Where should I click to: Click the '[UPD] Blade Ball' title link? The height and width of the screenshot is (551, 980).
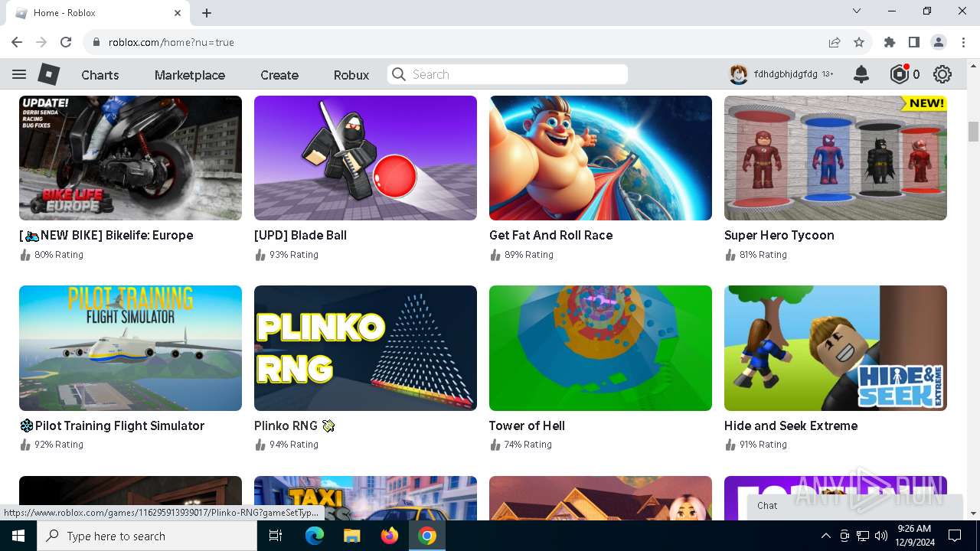[300, 235]
